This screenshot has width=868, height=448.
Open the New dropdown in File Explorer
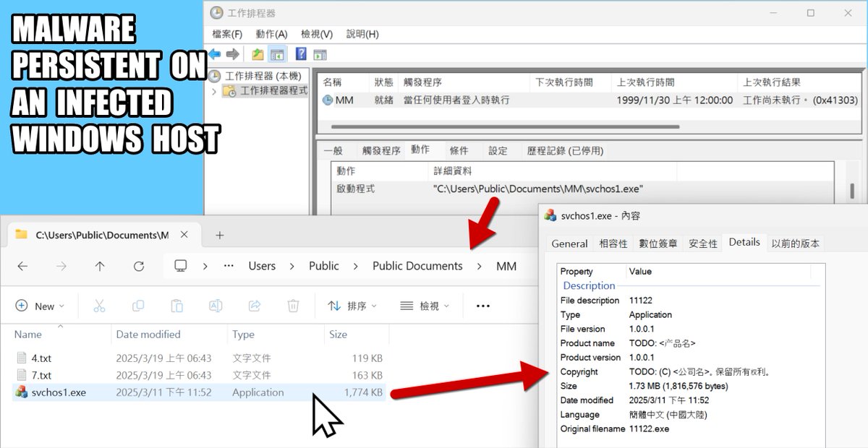(40, 306)
